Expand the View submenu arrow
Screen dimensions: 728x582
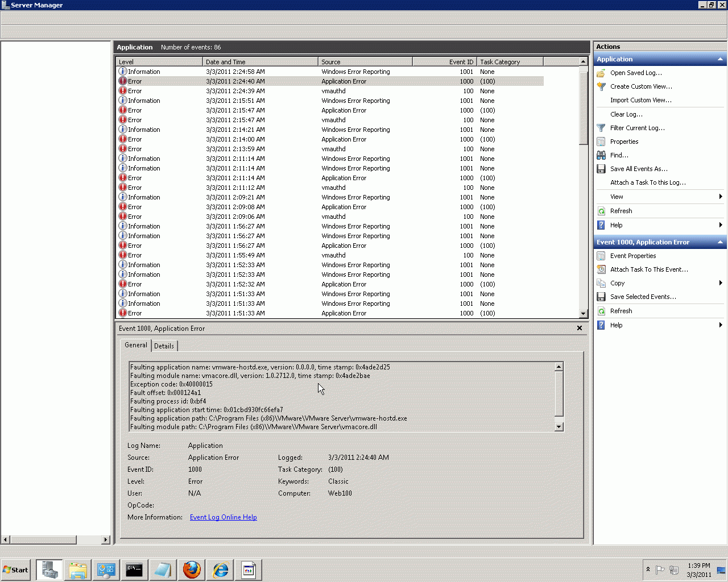tap(721, 197)
